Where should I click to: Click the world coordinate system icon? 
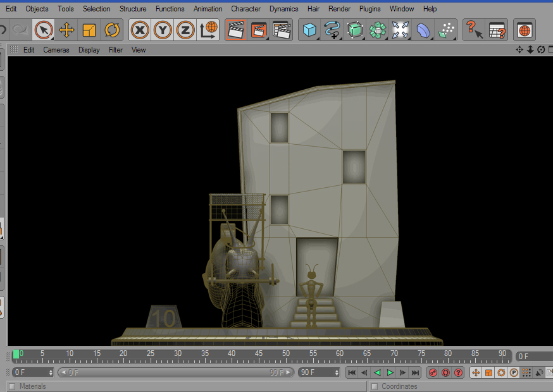[208, 30]
